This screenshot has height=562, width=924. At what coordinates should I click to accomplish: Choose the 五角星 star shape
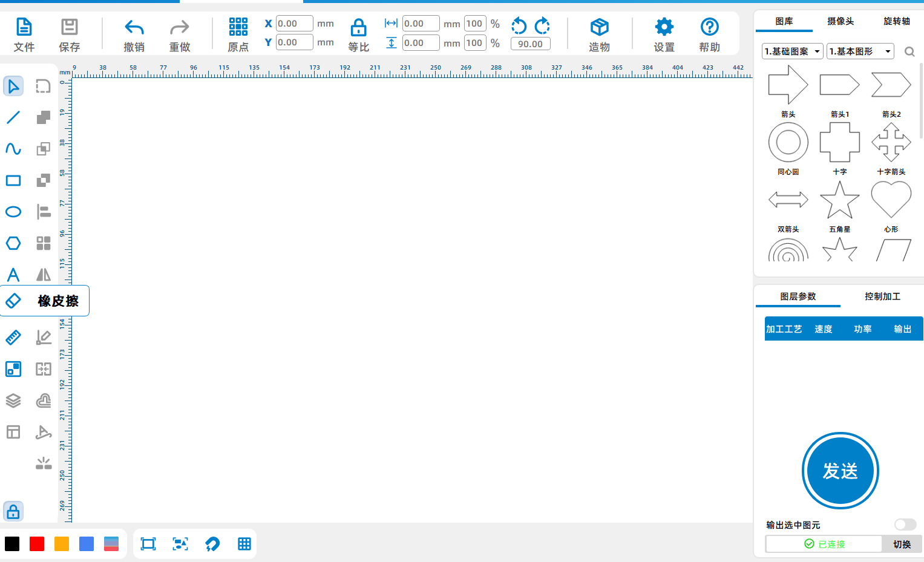click(x=840, y=200)
